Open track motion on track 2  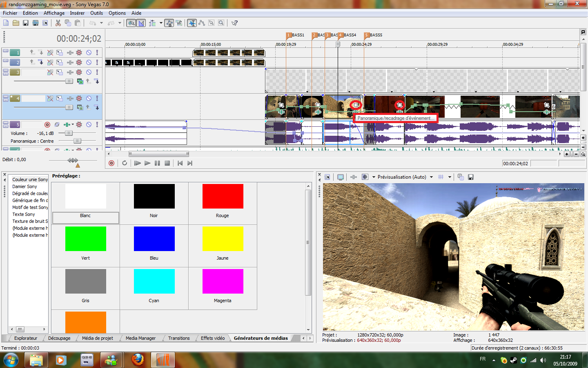tap(60, 62)
